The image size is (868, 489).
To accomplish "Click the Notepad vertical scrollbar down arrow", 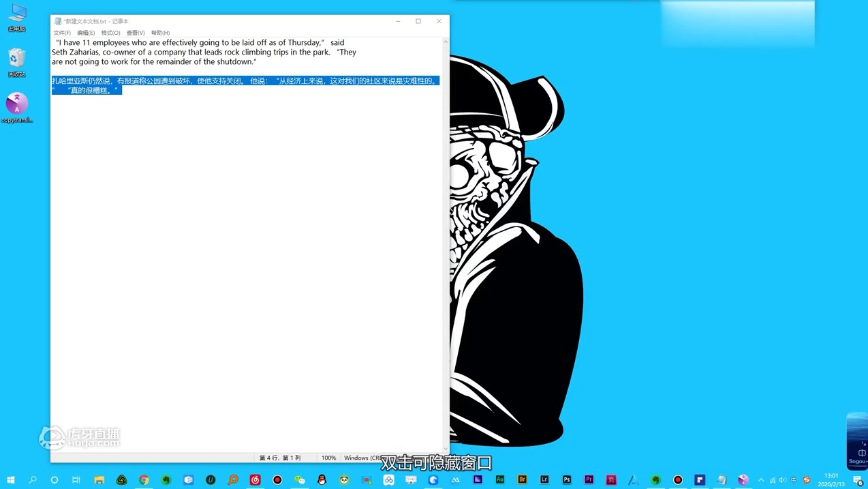I will click(x=446, y=449).
